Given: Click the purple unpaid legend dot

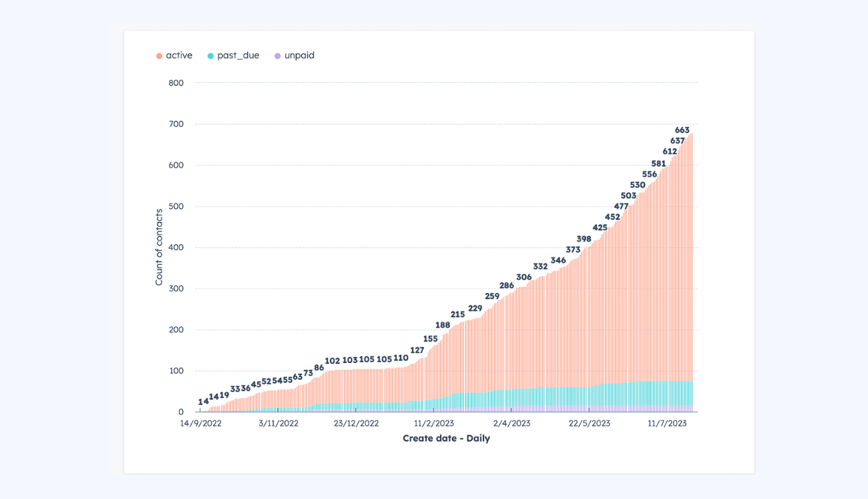Looking at the screenshot, I should [278, 56].
